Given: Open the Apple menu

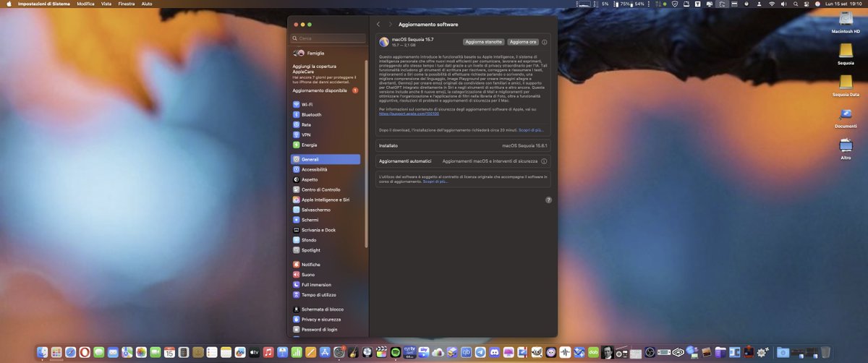Looking at the screenshot, I should (x=7, y=4).
